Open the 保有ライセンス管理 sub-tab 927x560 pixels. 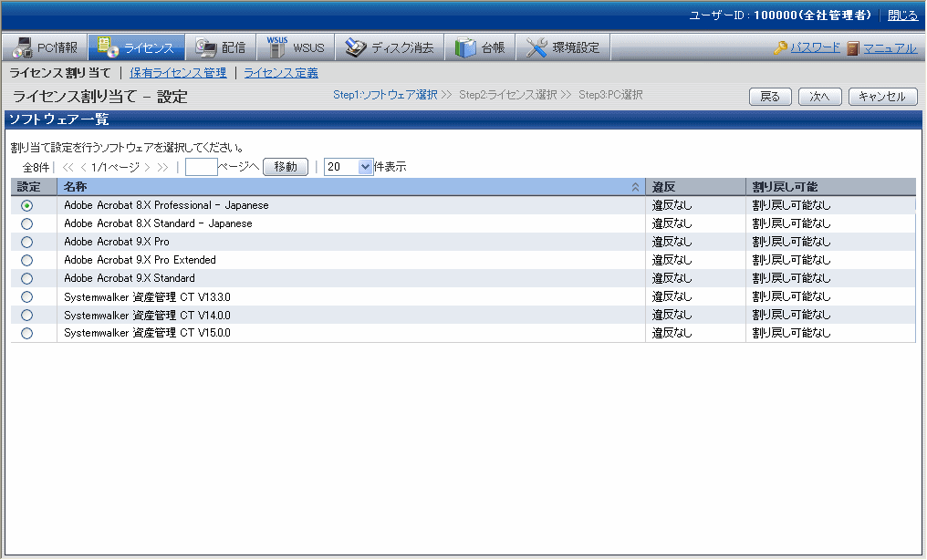(x=178, y=73)
